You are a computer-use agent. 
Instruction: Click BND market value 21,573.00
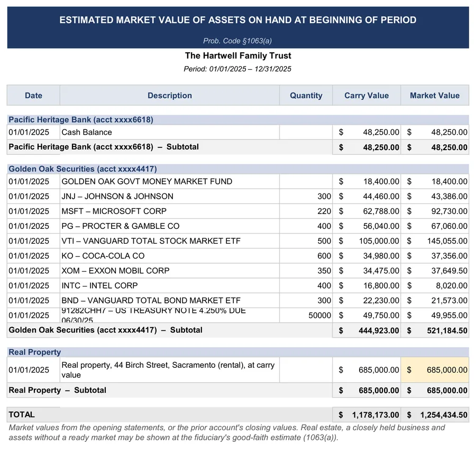point(435,300)
